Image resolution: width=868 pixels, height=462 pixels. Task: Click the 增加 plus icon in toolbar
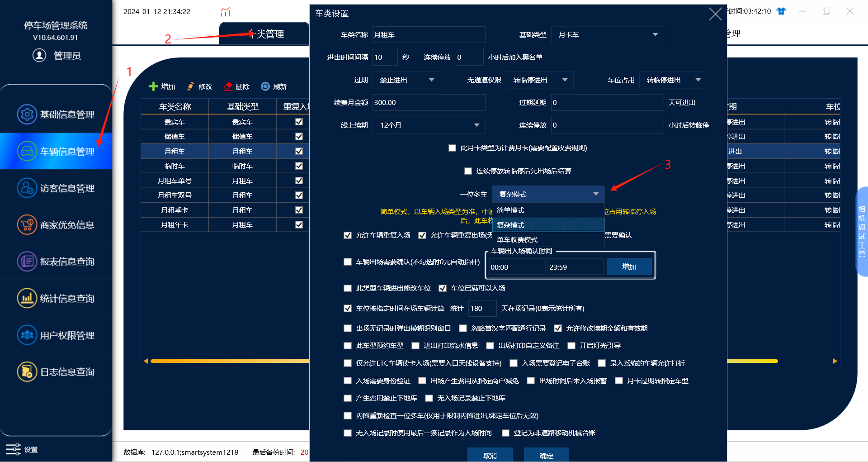[x=153, y=86]
